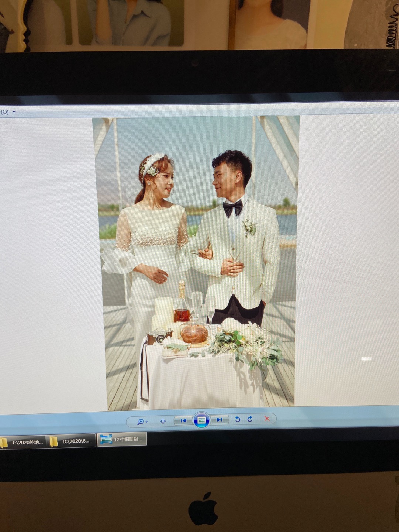
Task: Go to the next photo
Action: point(219,420)
